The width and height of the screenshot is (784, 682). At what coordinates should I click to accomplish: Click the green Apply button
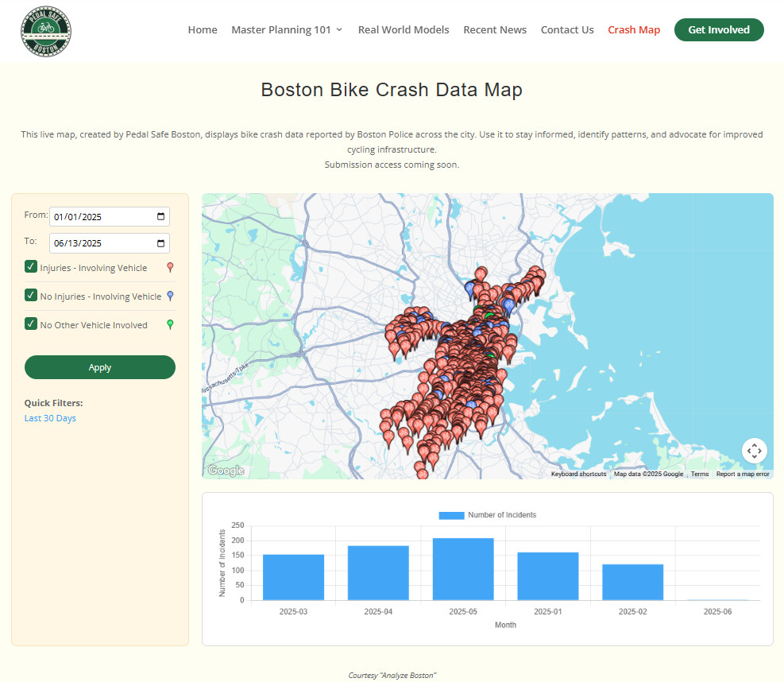click(100, 367)
